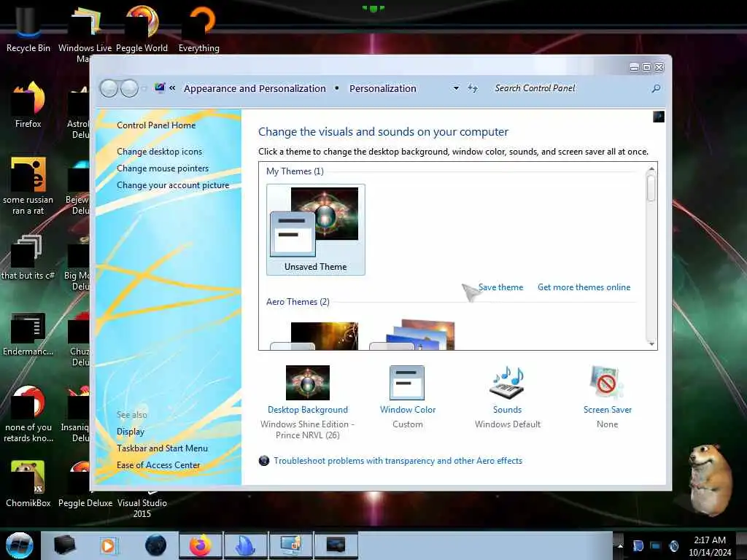Image resolution: width=747 pixels, height=560 pixels.
Task: Open the black box taskbar icon
Action: (x=65, y=545)
